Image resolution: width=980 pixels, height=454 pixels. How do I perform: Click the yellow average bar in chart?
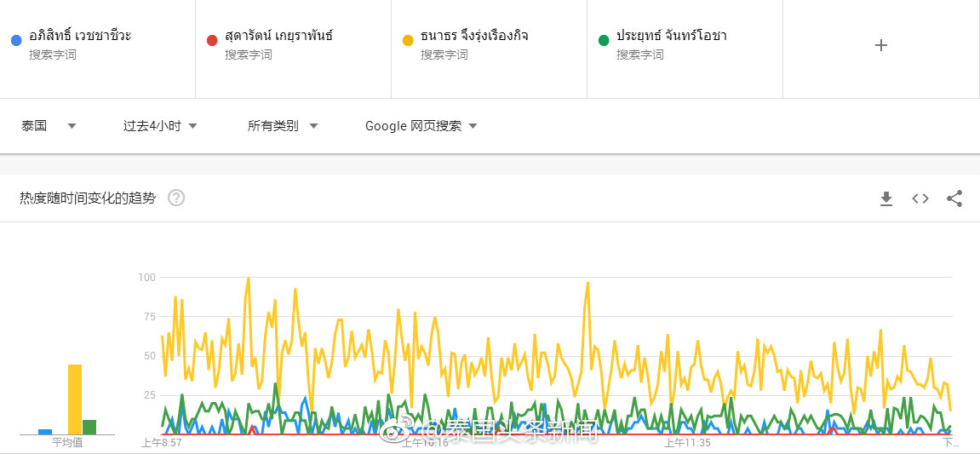click(x=75, y=399)
